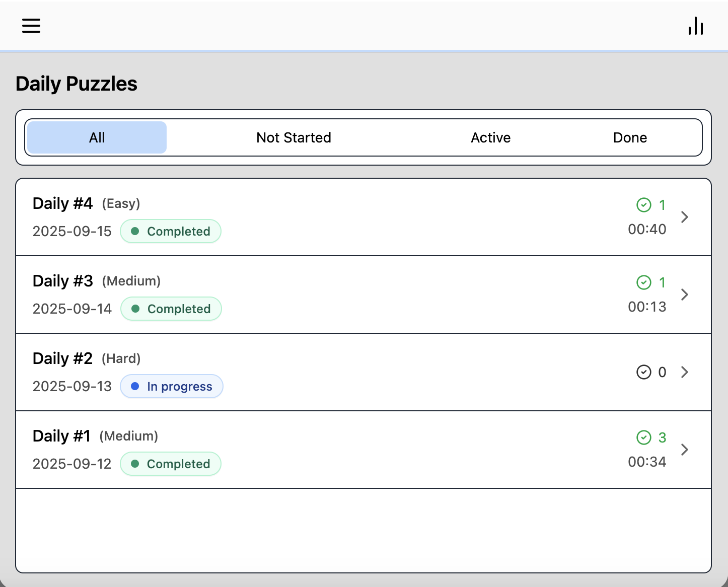Click the green checkmark icon on Daily #3
This screenshot has height=587, width=728.
tap(644, 282)
